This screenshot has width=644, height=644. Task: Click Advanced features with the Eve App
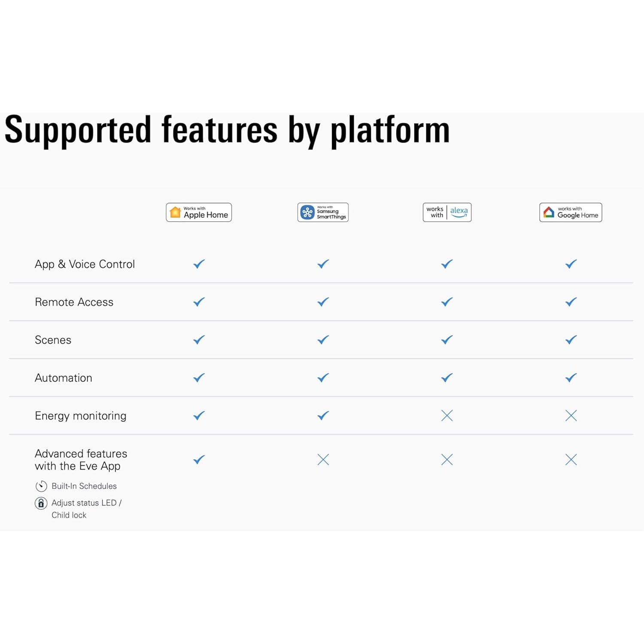81,460
